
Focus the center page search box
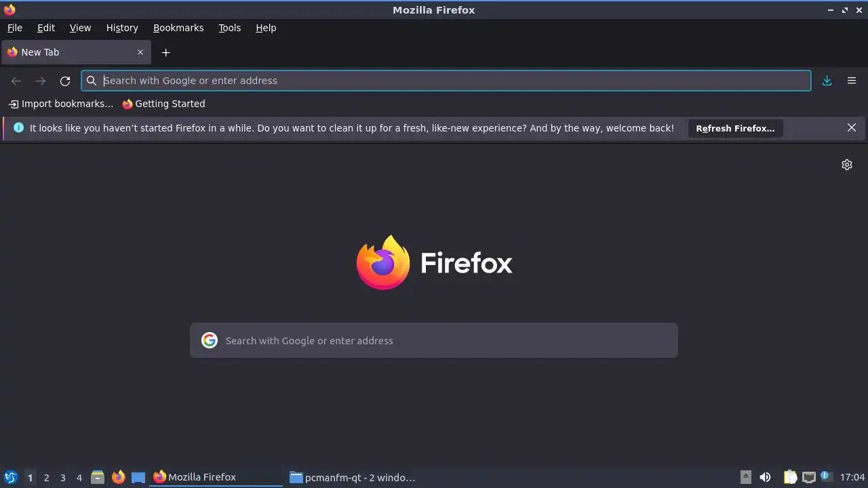coord(434,340)
